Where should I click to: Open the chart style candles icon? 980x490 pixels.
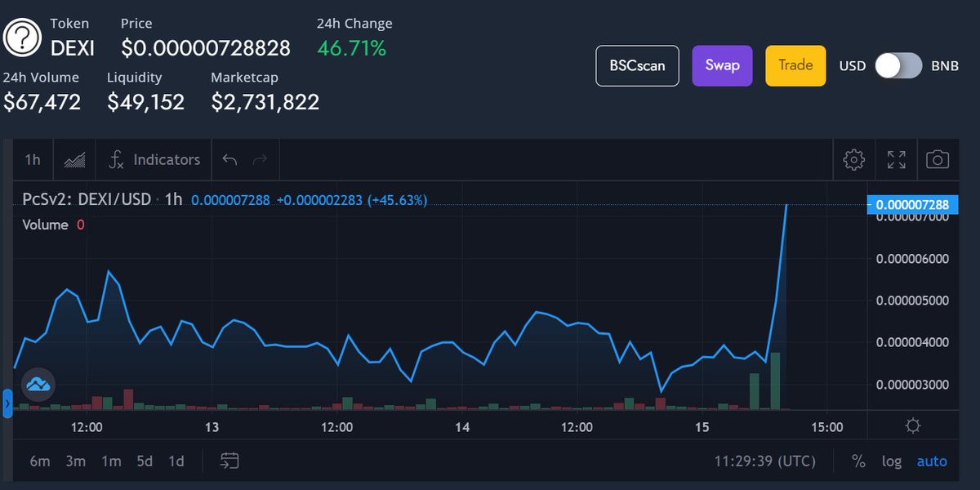(x=74, y=159)
